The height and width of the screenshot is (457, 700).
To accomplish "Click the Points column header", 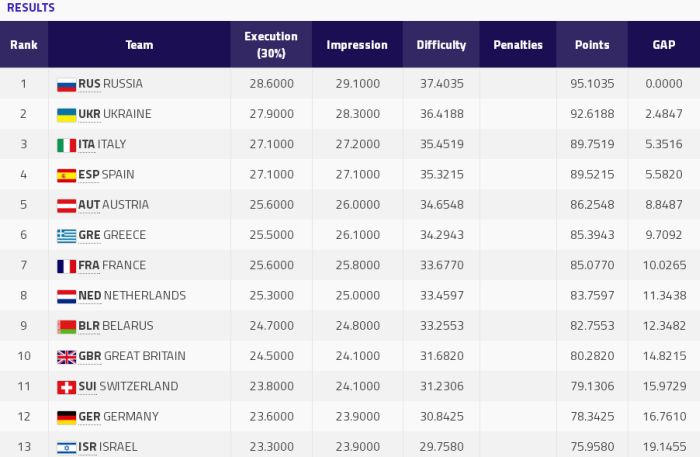I will (x=592, y=45).
